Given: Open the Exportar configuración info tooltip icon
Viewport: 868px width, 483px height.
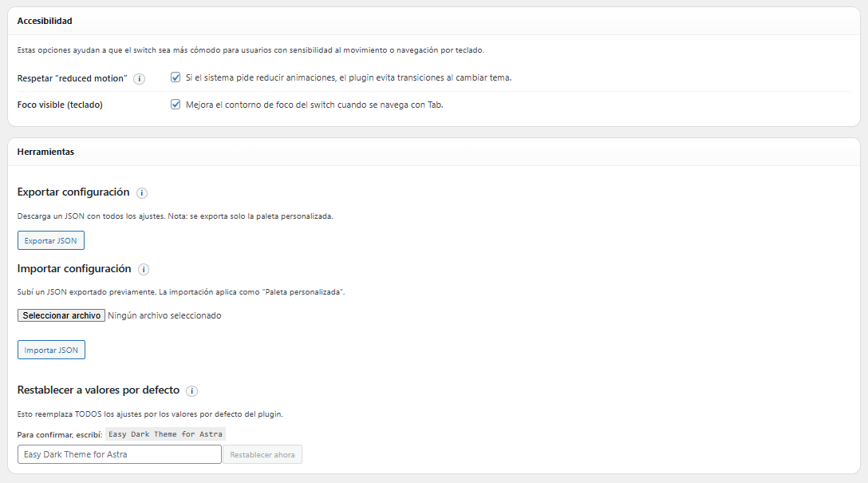Looking at the screenshot, I should click(x=142, y=193).
